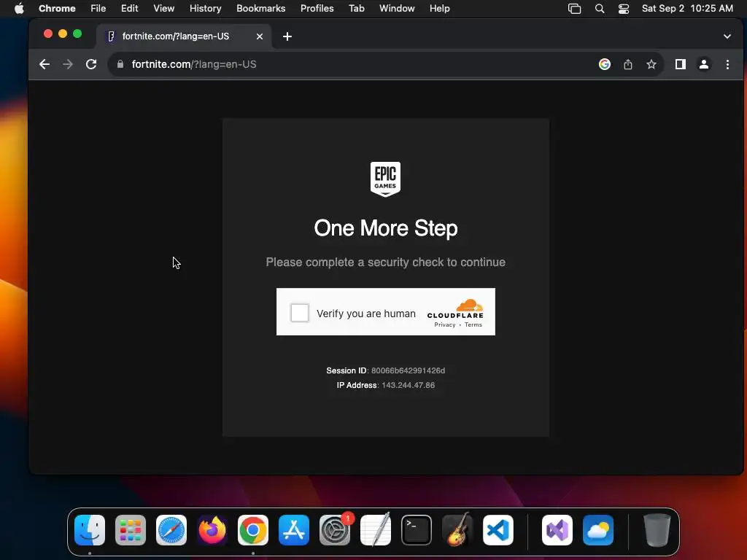Expand the tab search dropdown
This screenshot has width=747, height=560.
727,36
